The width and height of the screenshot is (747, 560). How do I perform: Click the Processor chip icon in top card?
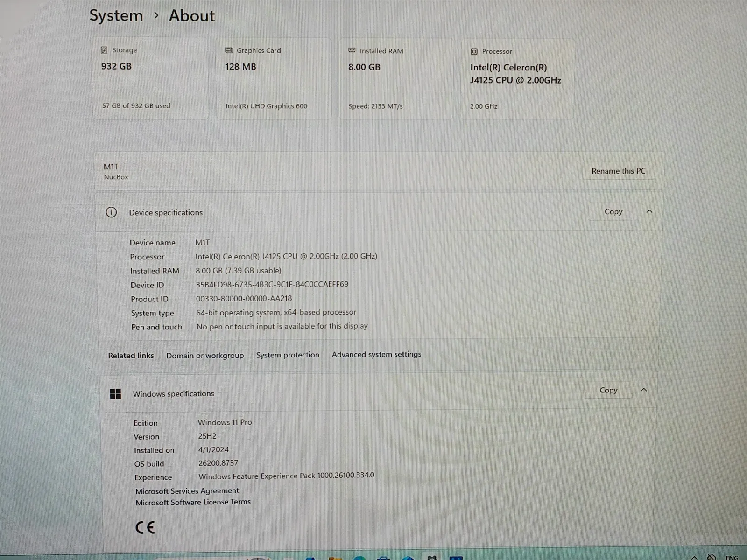[x=474, y=51]
